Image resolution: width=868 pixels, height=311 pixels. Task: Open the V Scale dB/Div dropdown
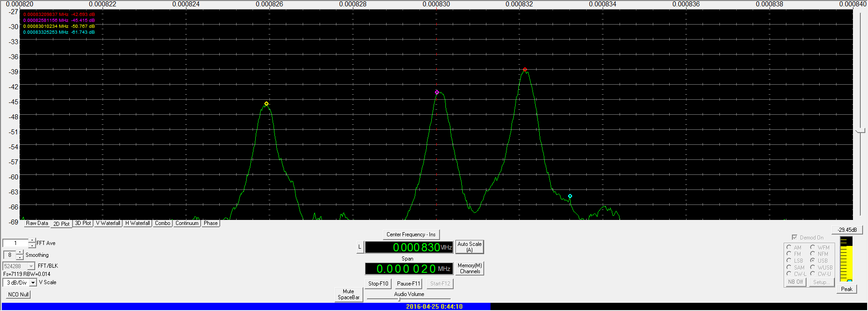[x=33, y=283]
